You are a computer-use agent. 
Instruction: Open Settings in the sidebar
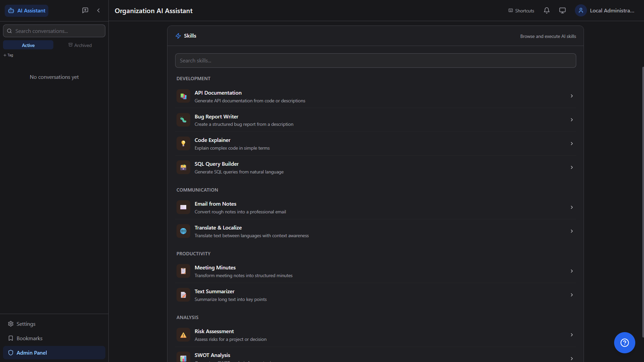26,324
